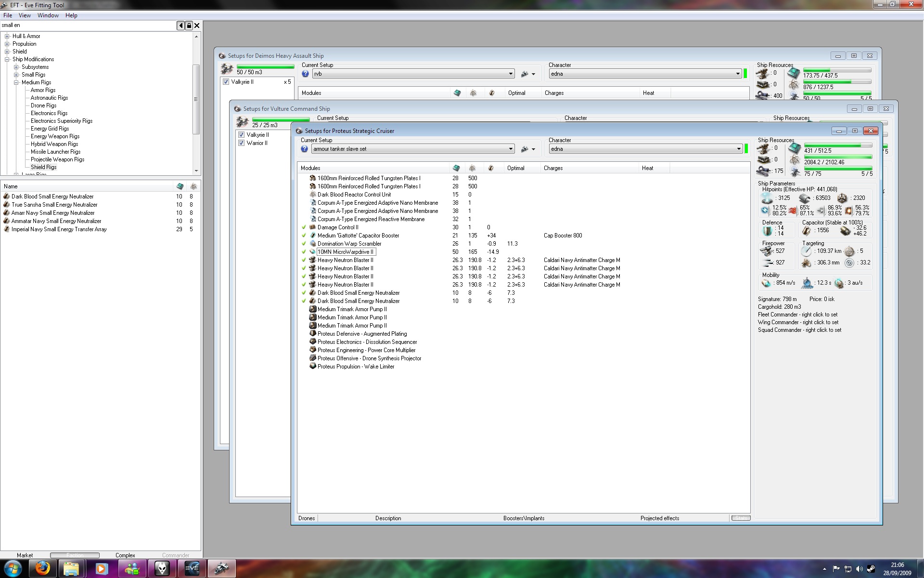Image resolution: width=924 pixels, height=578 pixels.
Task: Open Firefox from the taskbar
Action: 42,568
